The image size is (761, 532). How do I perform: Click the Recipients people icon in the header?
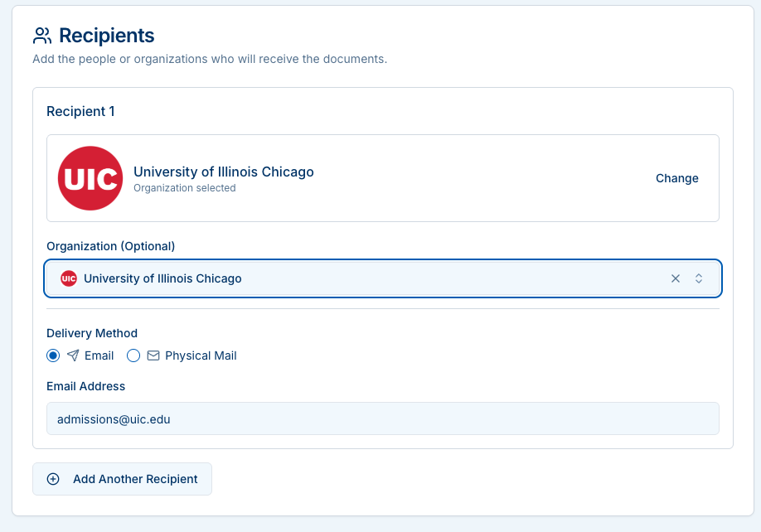41,35
